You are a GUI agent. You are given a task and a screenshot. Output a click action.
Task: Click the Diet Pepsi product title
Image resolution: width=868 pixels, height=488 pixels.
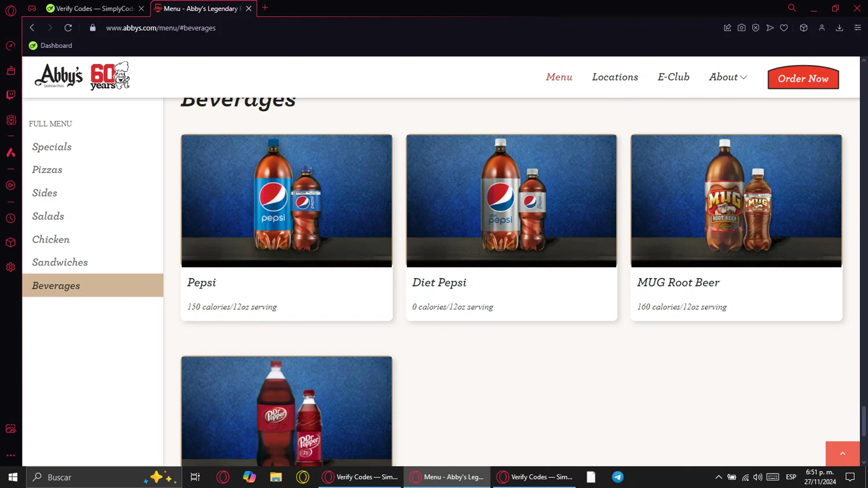coord(439,283)
